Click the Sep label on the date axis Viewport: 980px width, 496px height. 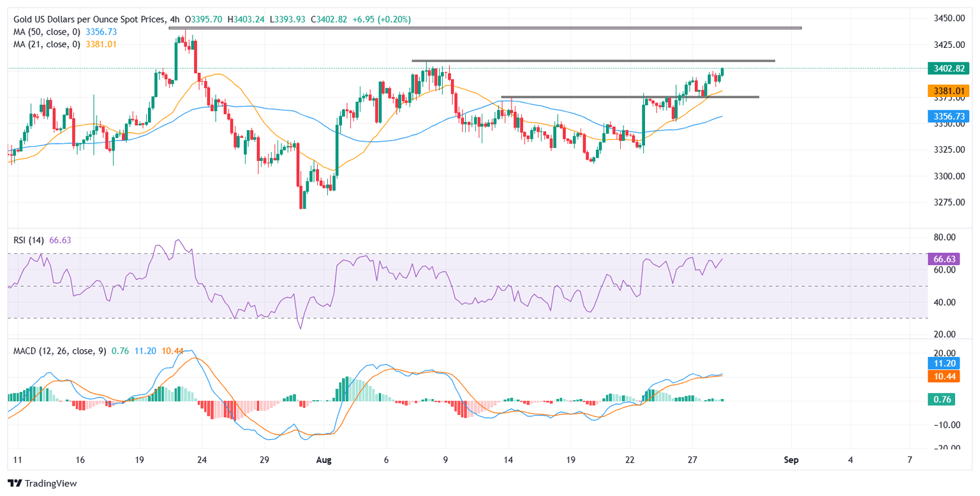(791, 460)
